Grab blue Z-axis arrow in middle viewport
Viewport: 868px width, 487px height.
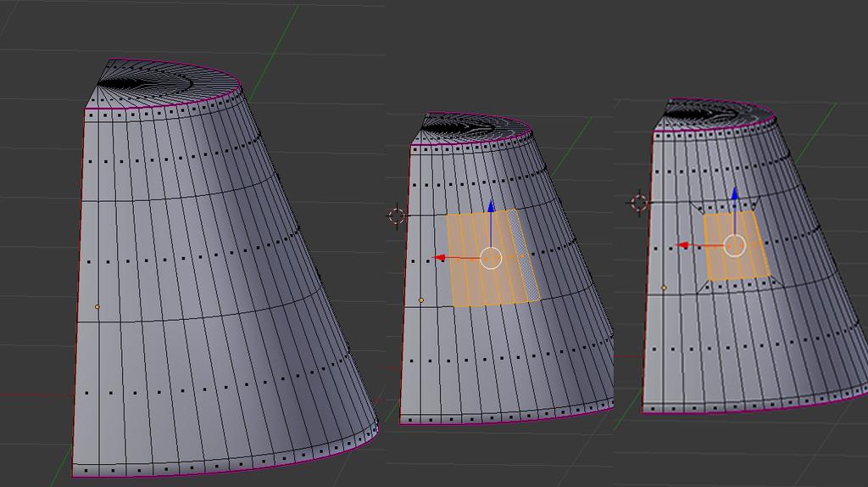491,207
